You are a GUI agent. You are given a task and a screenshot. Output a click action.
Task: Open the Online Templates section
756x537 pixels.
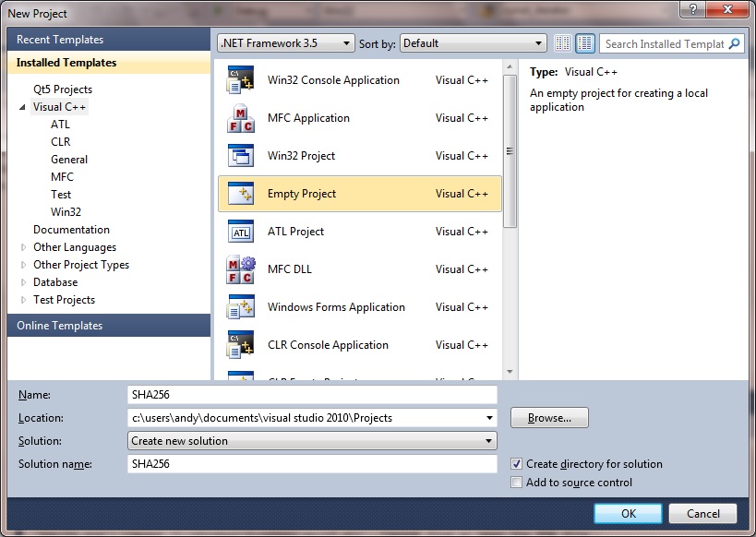tap(109, 326)
